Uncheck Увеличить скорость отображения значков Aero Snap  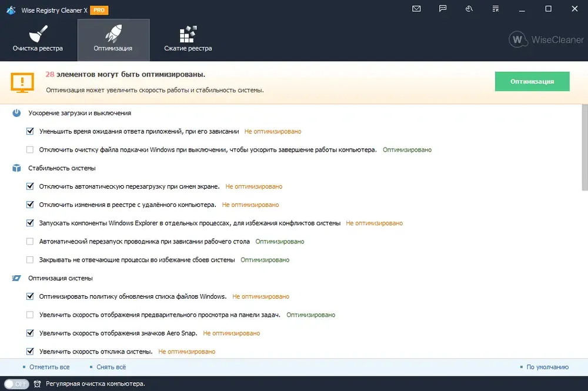tap(30, 333)
